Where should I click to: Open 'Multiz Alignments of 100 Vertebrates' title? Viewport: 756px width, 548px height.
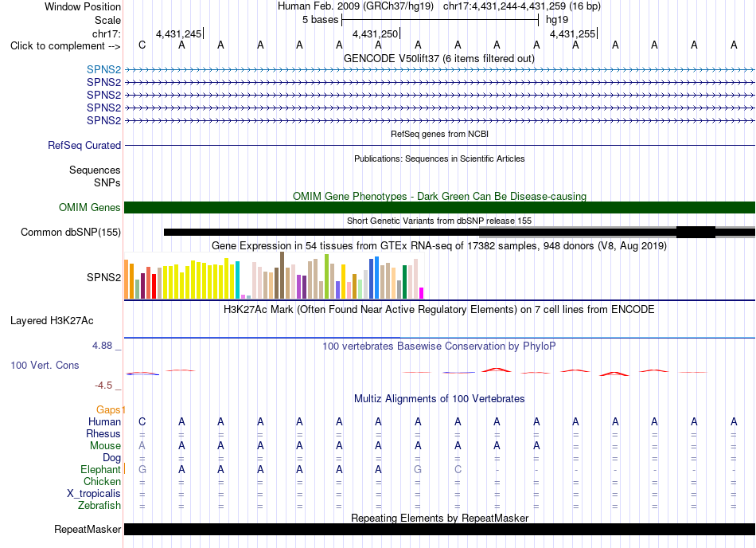click(x=439, y=398)
